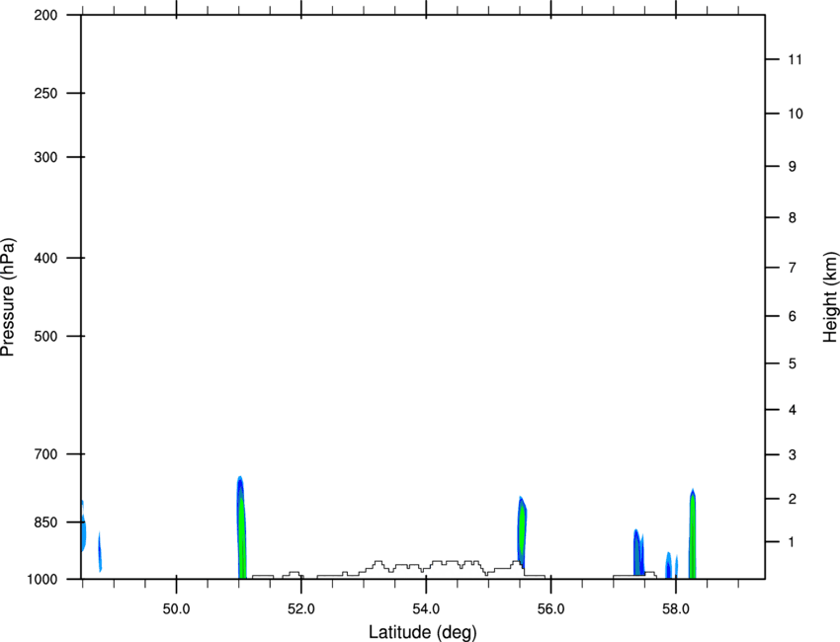Click the 'Latitude (deg)' axis title
This screenshot has width=840, height=642.
click(x=422, y=632)
